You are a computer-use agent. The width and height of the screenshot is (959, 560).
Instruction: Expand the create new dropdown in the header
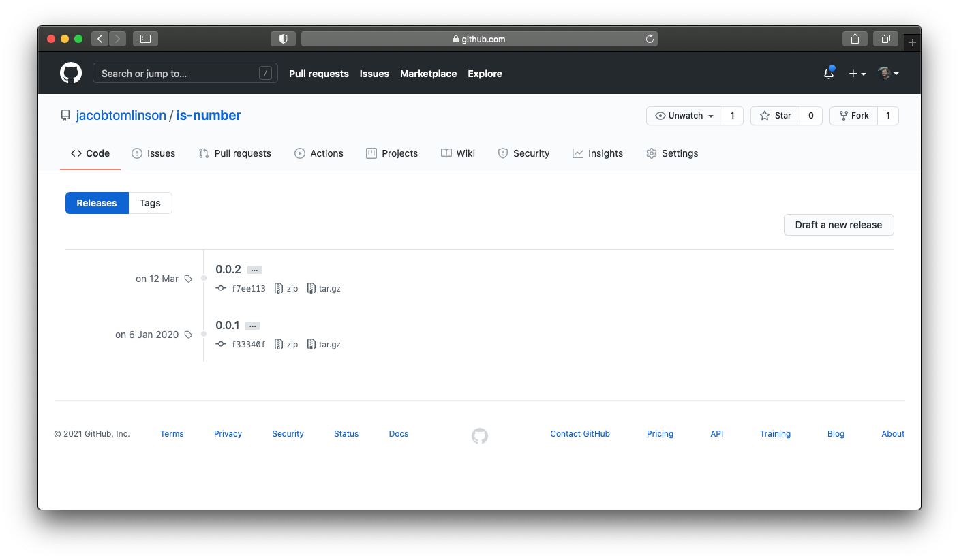coord(857,73)
